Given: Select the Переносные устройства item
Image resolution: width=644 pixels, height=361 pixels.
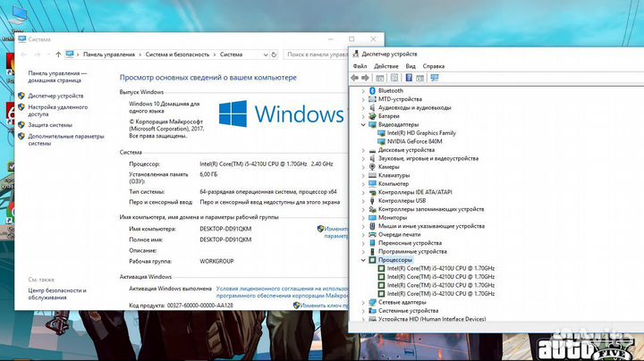Looking at the screenshot, I should point(410,243).
